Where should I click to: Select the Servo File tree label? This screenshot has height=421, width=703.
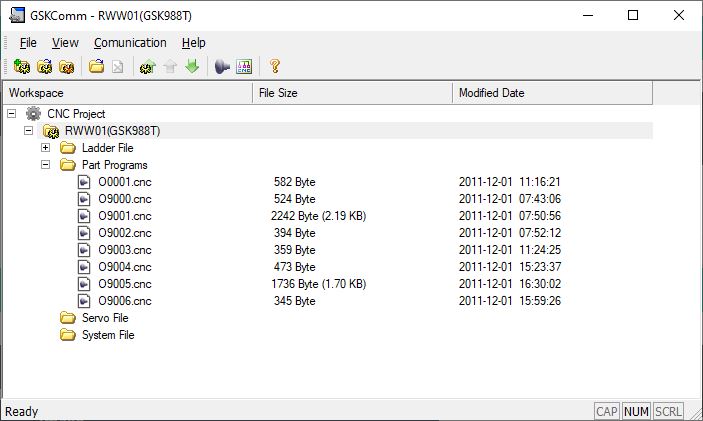coord(105,318)
